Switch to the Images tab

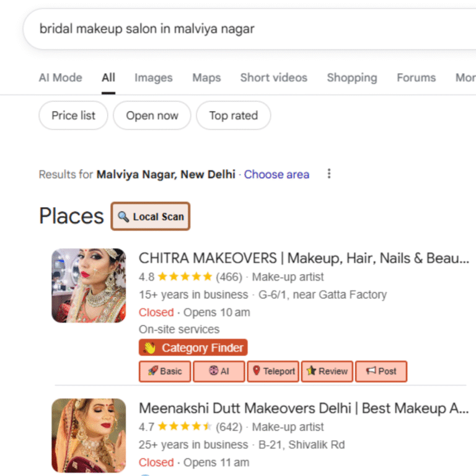click(153, 77)
